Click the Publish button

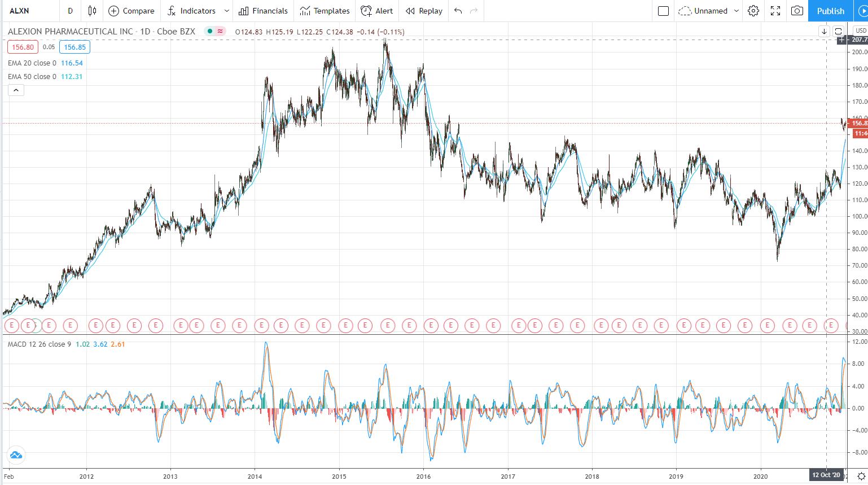point(831,11)
